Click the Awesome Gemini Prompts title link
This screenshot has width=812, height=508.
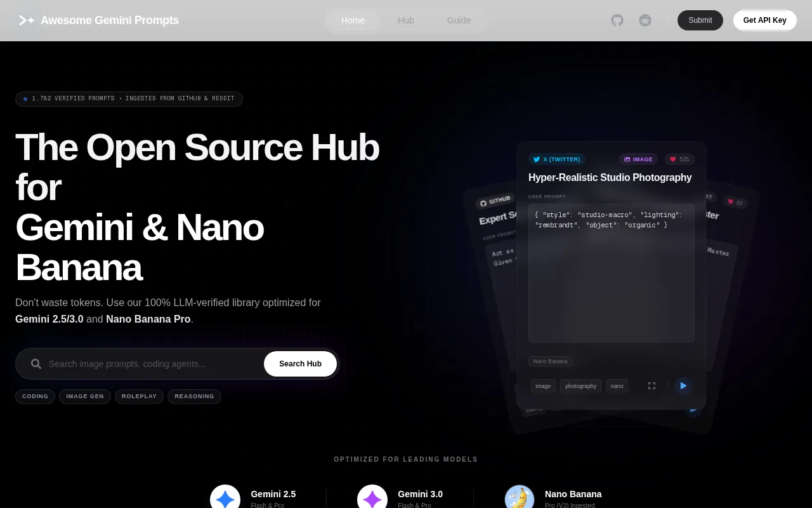[x=110, y=20]
